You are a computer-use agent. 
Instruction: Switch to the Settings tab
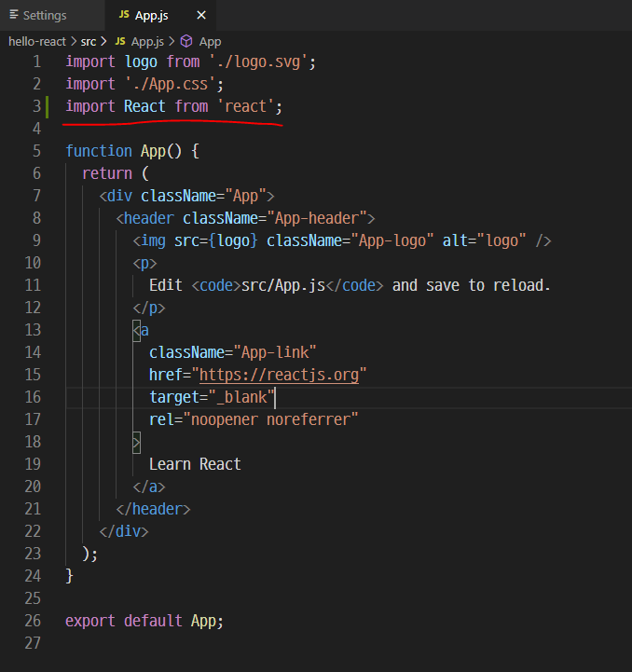51,16
